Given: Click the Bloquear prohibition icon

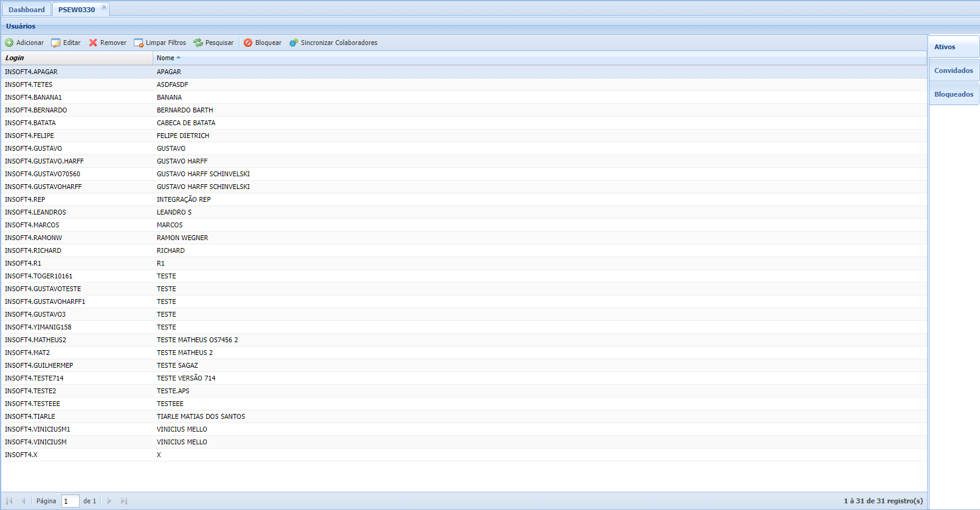Looking at the screenshot, I should (248, 43).
